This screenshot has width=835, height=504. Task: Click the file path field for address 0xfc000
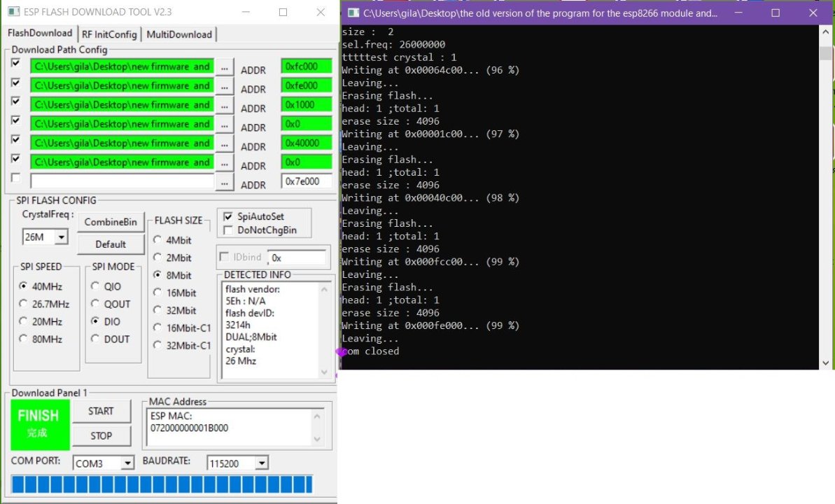122,66
